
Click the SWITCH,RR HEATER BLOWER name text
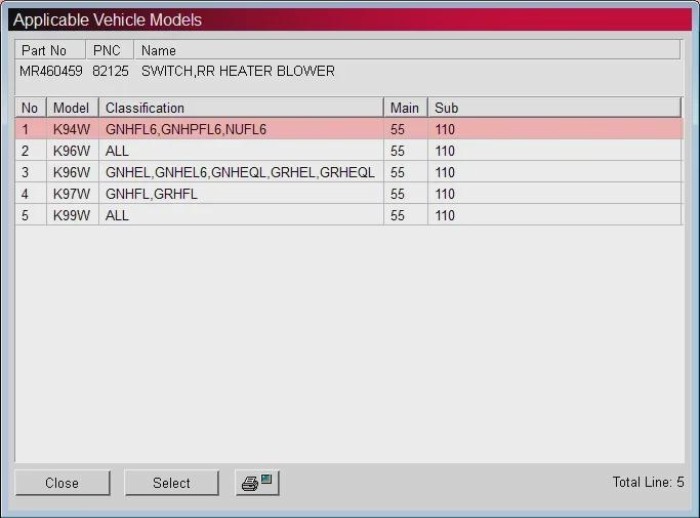click(x=238, y=71)
